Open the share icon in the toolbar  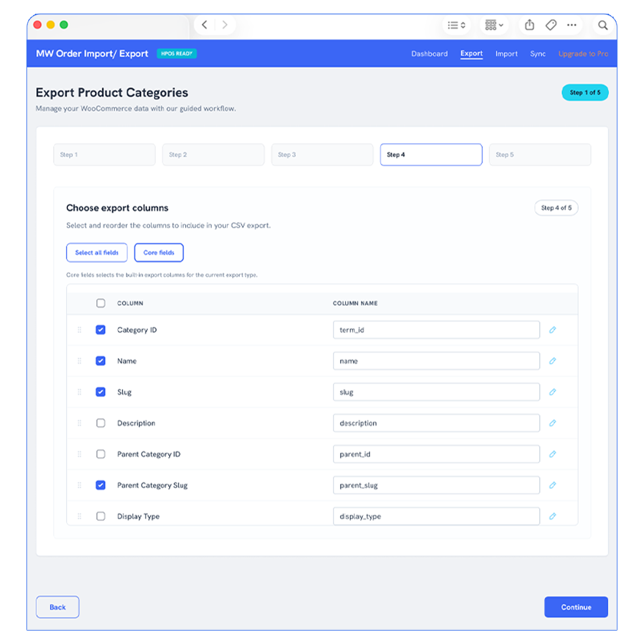pos(530,25)
